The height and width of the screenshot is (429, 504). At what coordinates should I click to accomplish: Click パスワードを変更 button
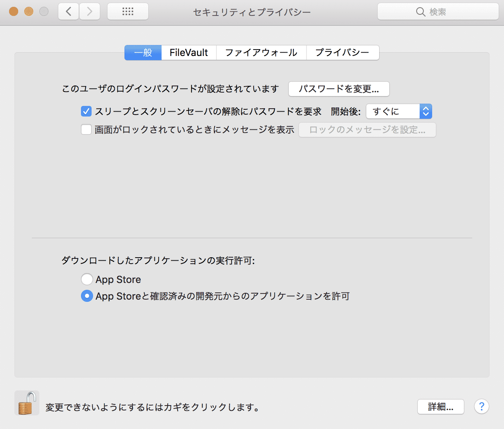coord(339,89)
